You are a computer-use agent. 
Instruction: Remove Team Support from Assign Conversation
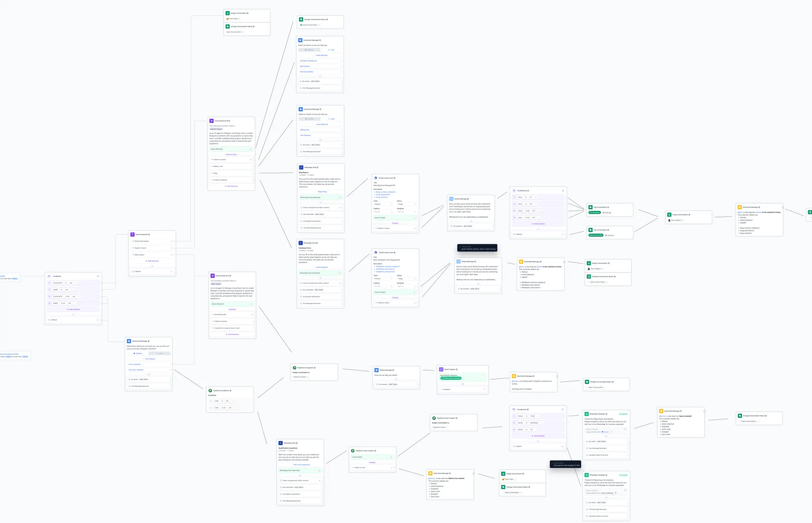pyautogui.click(x=683, y=220)
